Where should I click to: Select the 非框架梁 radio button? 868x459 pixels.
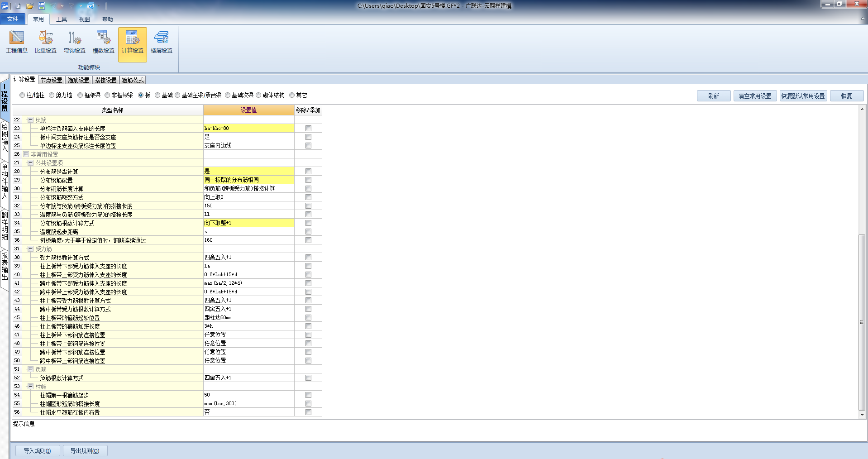tap(107, 95)
